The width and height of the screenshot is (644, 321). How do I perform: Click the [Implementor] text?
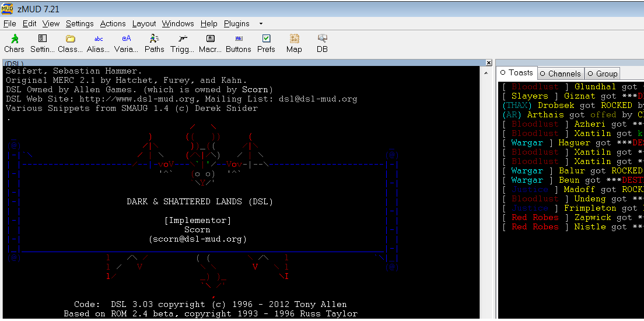[x=198, y=220]
